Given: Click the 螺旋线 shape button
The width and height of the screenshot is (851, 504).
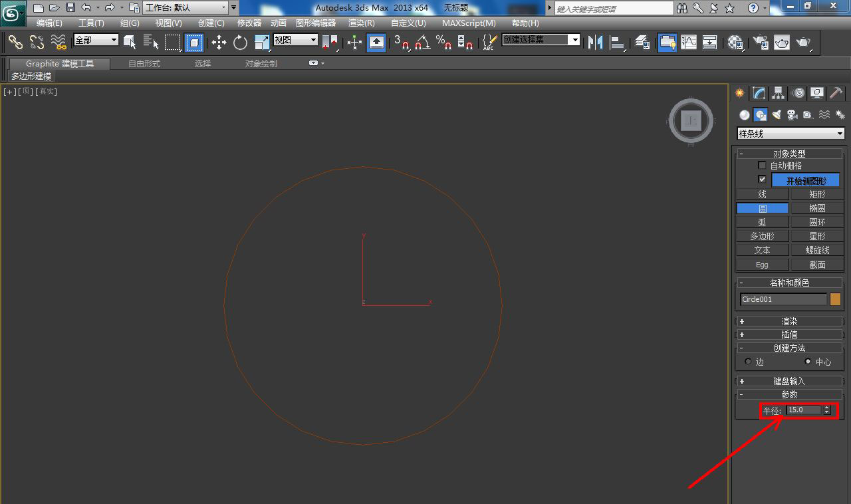Looking at the screenshot, I should pos(818,250).
